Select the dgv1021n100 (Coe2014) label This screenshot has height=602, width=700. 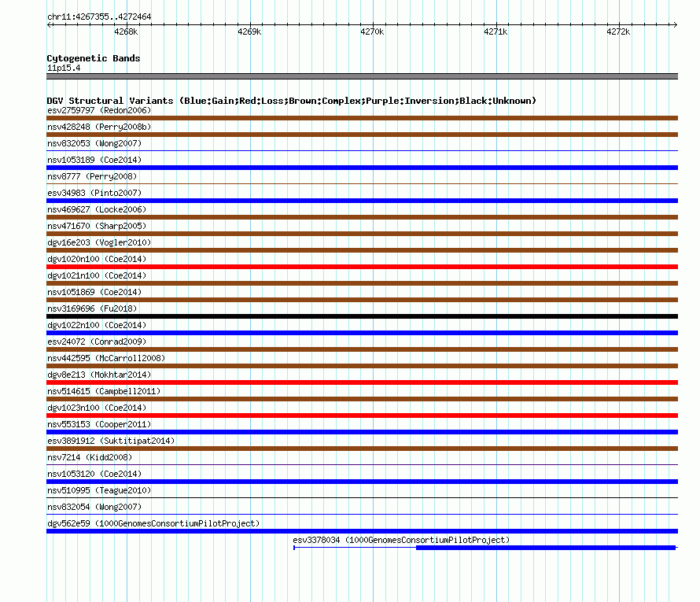point(97,275)
